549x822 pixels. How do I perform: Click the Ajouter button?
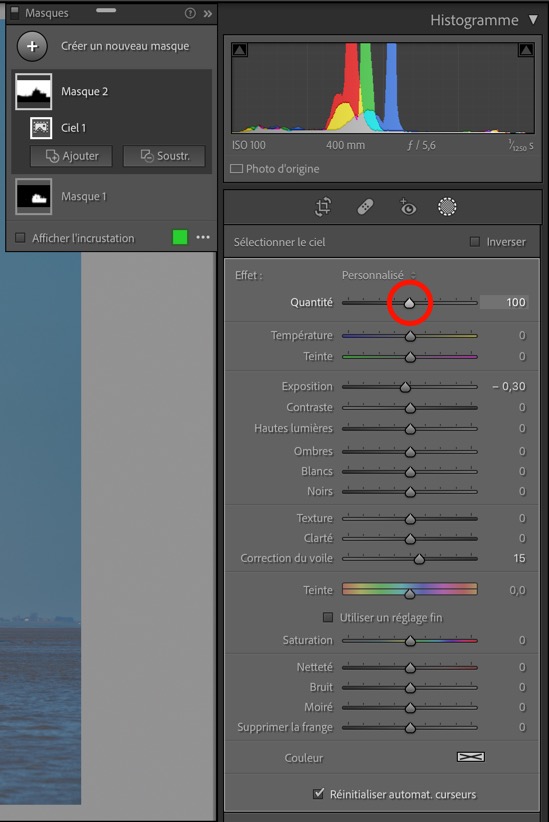(71, 156)
